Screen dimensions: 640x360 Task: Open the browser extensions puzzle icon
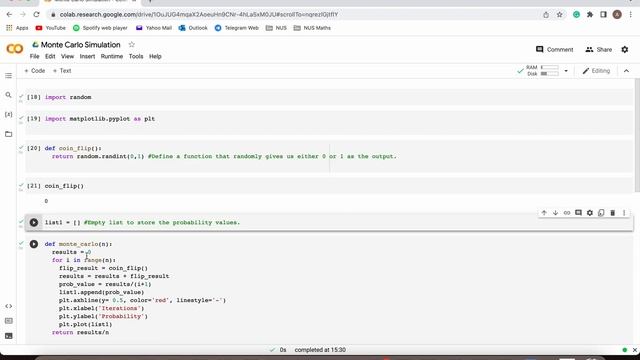click(590, 14)
